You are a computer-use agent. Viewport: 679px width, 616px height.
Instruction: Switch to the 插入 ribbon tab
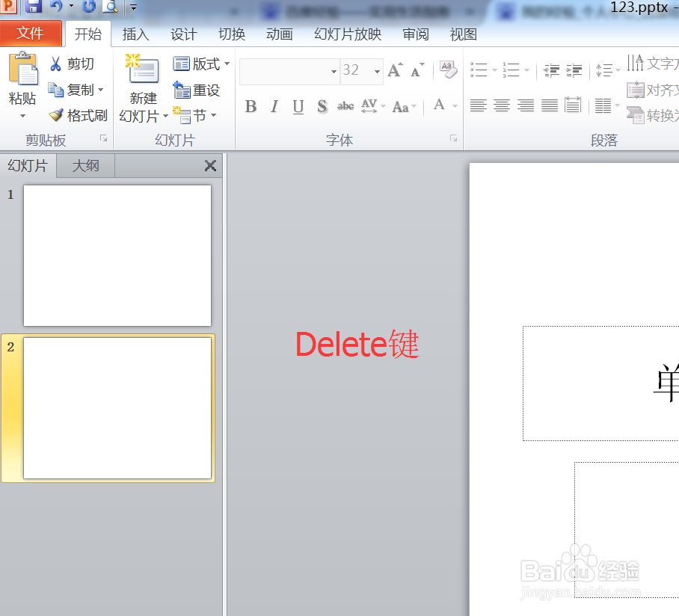[x=135, y=34]
